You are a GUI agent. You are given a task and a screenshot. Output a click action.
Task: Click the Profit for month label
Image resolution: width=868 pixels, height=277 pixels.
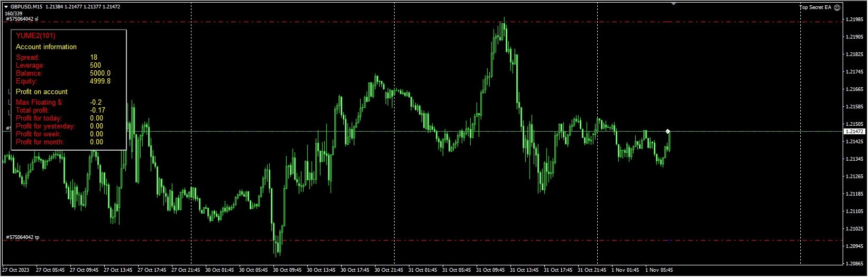(x=40, y=142)
